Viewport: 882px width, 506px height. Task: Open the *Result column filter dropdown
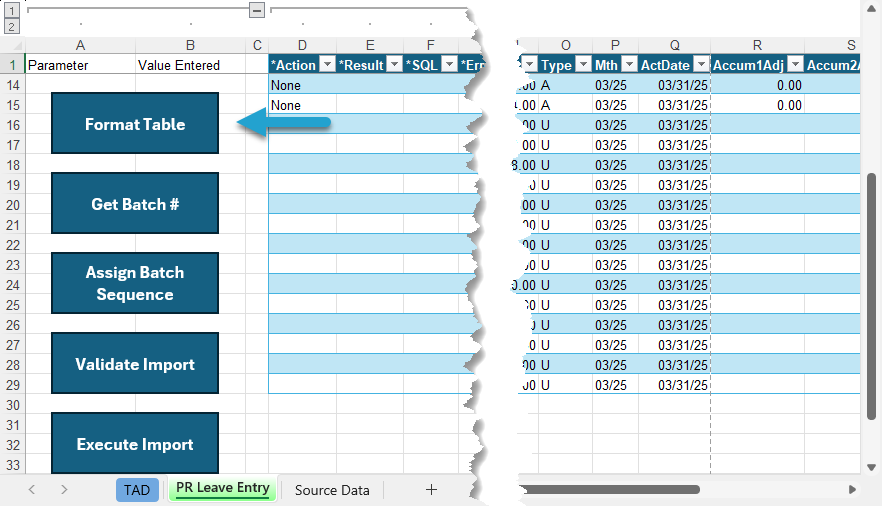click(395, 64)
